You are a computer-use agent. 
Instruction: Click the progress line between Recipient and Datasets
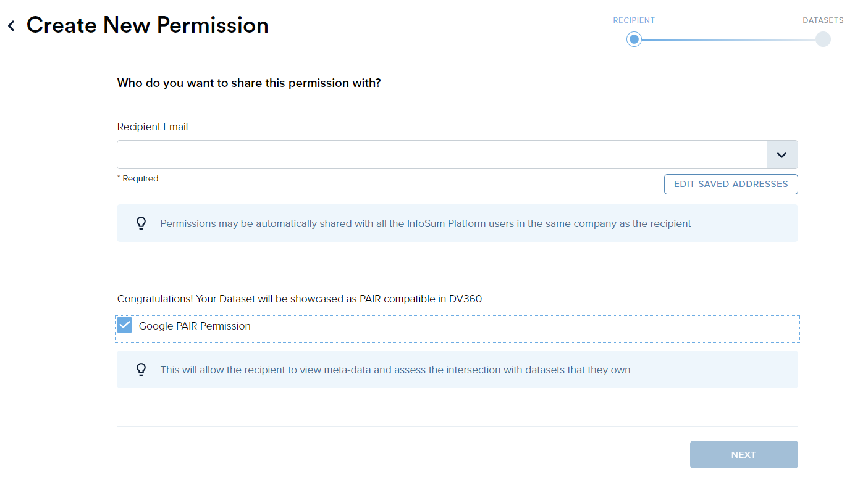click(x=728, y=39)
